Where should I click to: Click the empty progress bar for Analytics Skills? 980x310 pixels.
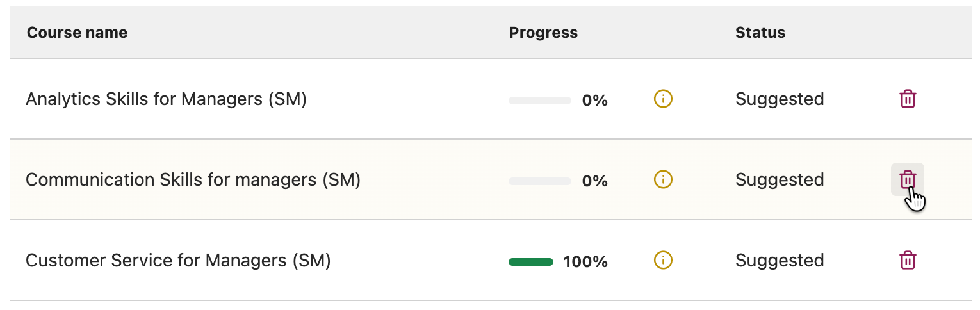(x=539, y=101)
